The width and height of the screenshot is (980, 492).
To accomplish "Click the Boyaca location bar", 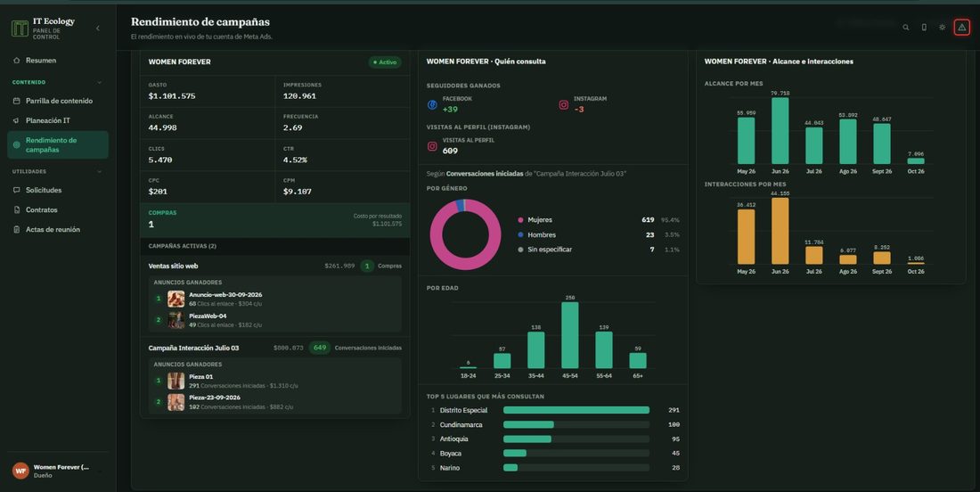I will tap(515, 454).
